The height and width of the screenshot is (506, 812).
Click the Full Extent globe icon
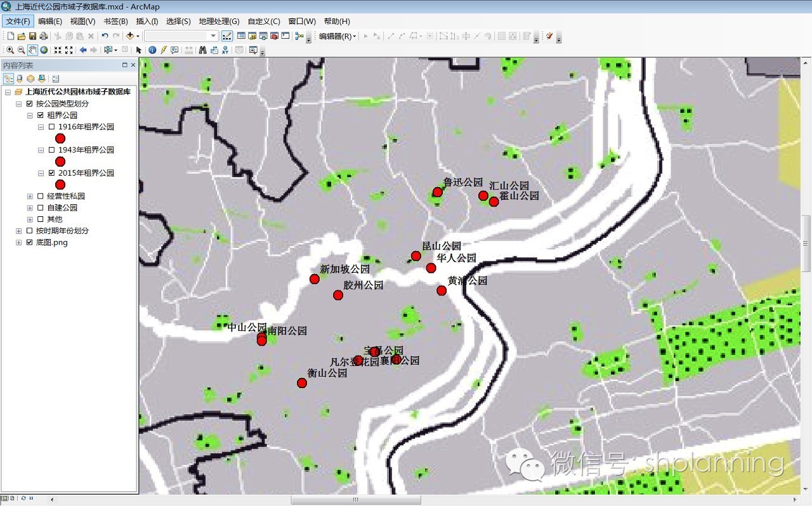[x=44, y=50]
